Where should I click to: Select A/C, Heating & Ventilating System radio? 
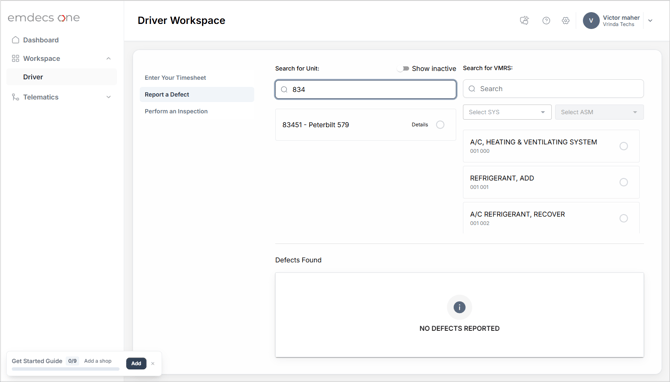click(x=624, y=146)
